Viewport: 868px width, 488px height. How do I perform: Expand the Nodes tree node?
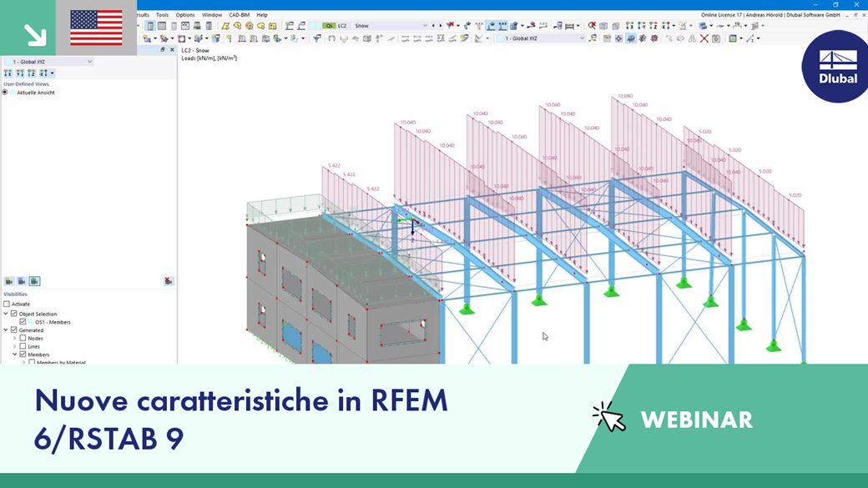click(x=15, y=338)
